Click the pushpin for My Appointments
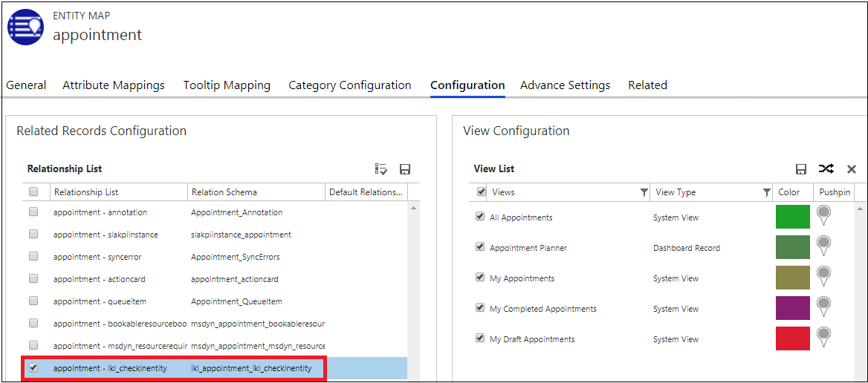Screen dimensions: 868x383 click(x=823, y=276)
